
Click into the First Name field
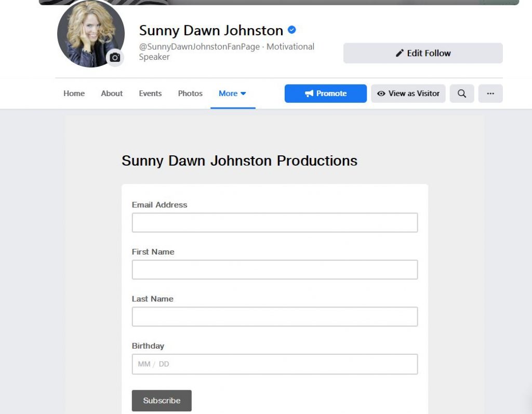click(274, 270)
